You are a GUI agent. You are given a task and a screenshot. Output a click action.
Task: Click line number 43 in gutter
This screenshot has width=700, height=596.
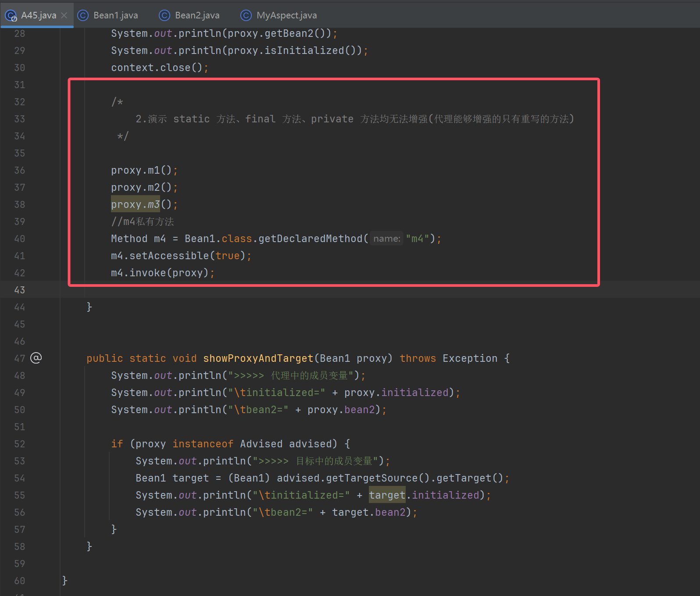[x=19, y=290]
